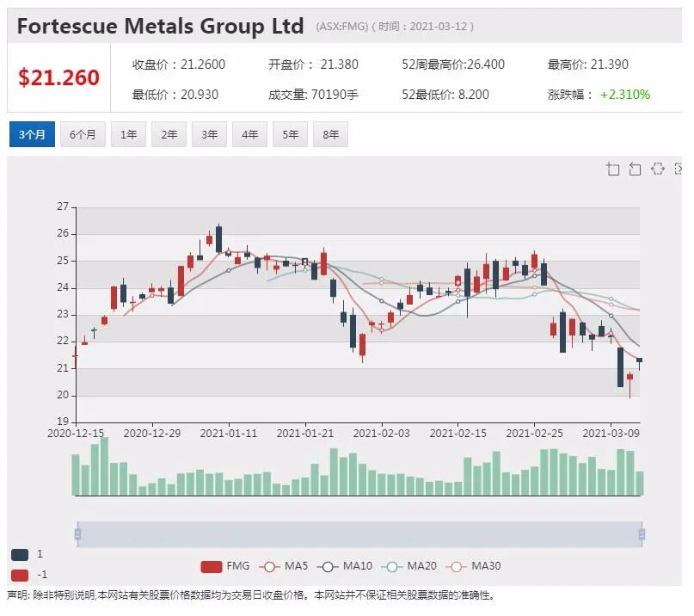Click the large red $21.260 price

(58, 77)
